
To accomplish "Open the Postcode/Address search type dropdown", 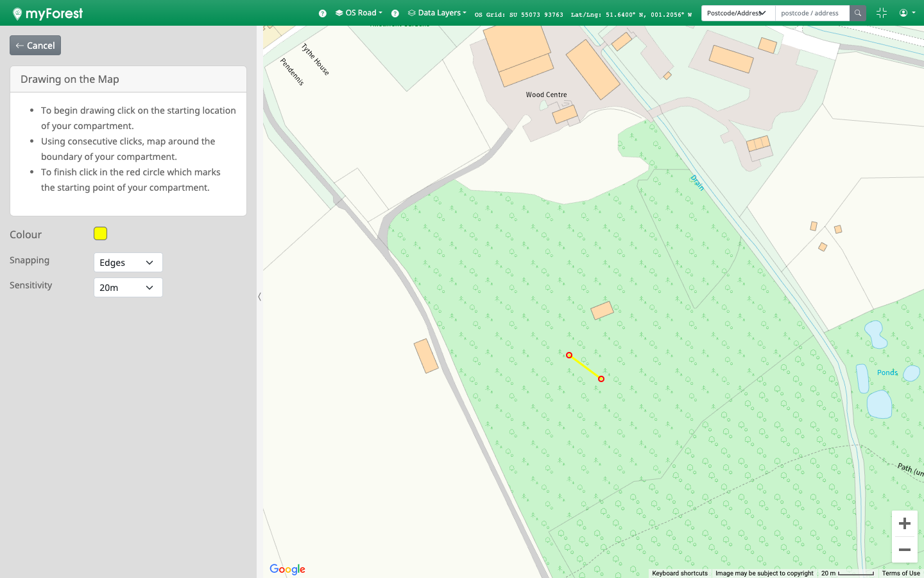I will pyautogui.click(x=737, y=13).
